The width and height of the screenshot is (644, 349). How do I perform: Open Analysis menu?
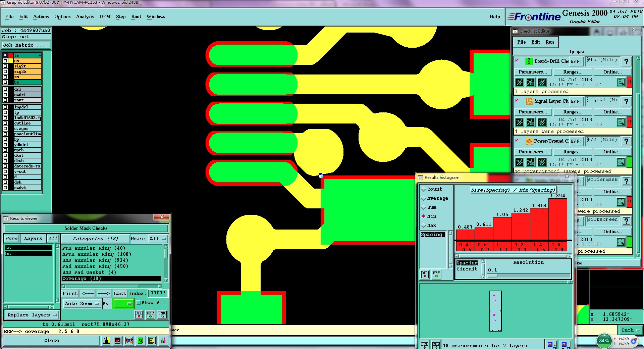click(x=85, y=16)
